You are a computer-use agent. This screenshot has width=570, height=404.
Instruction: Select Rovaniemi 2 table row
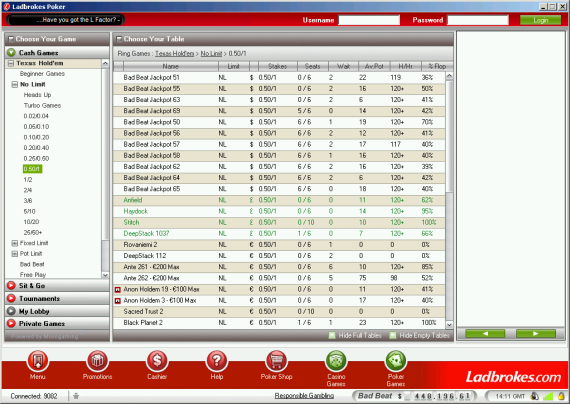(279, 245)
